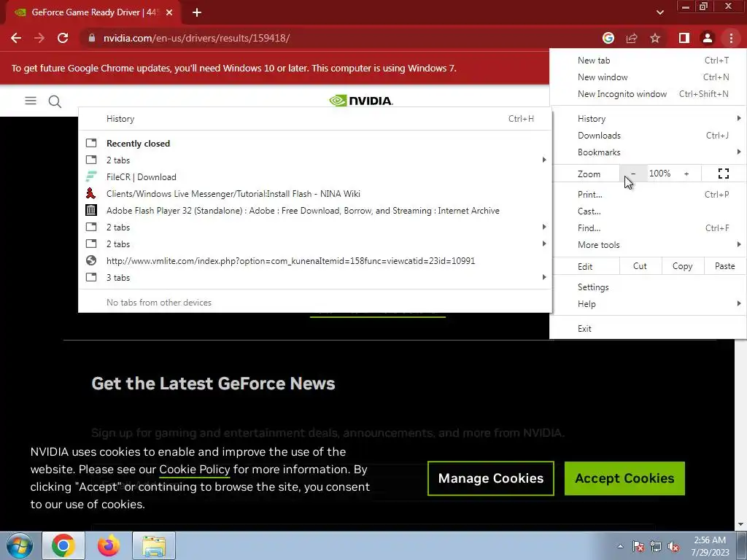Screen dimensions: 747x560
Task: Open the tab search chevron
Action: (x=659, y=12)
